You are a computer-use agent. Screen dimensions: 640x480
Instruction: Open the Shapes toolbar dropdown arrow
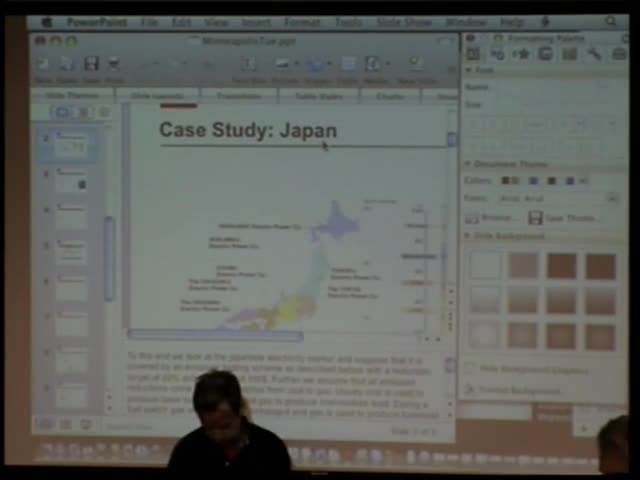[329, 64]
